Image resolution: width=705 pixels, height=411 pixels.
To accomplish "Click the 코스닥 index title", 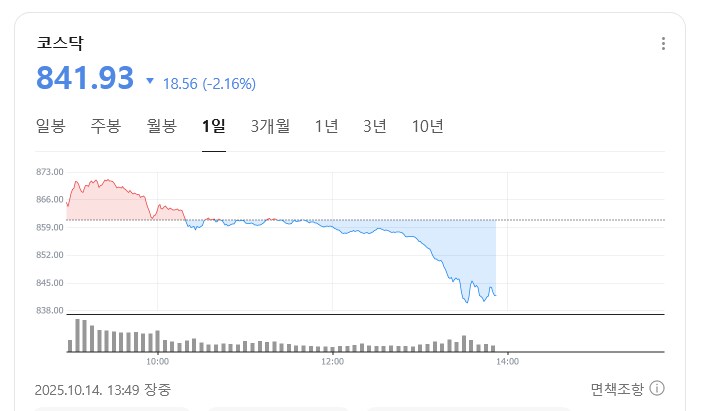I will (59, 43).
